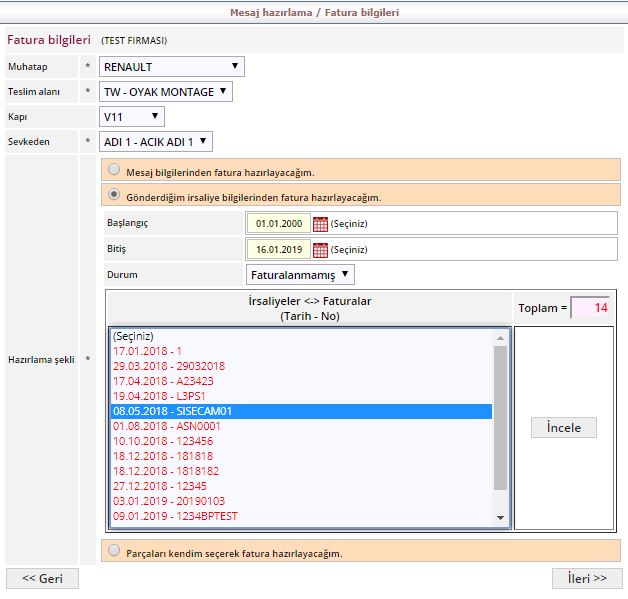Choose irsaliye 01.08.2018 - ASN0001
The image size is (628, 599).
point(167,426)
